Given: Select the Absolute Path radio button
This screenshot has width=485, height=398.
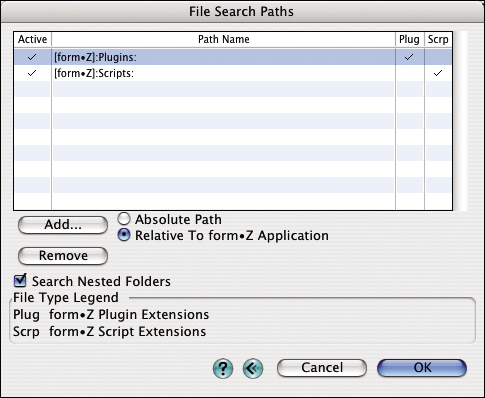Looking at the screenshot, I should (x=124, y=219).
